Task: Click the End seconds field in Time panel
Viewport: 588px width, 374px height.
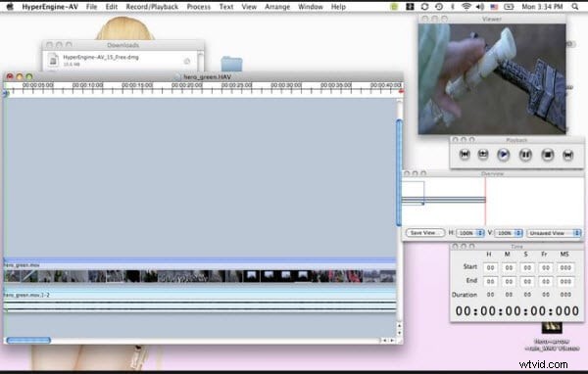Action: [x=527, y=281]
